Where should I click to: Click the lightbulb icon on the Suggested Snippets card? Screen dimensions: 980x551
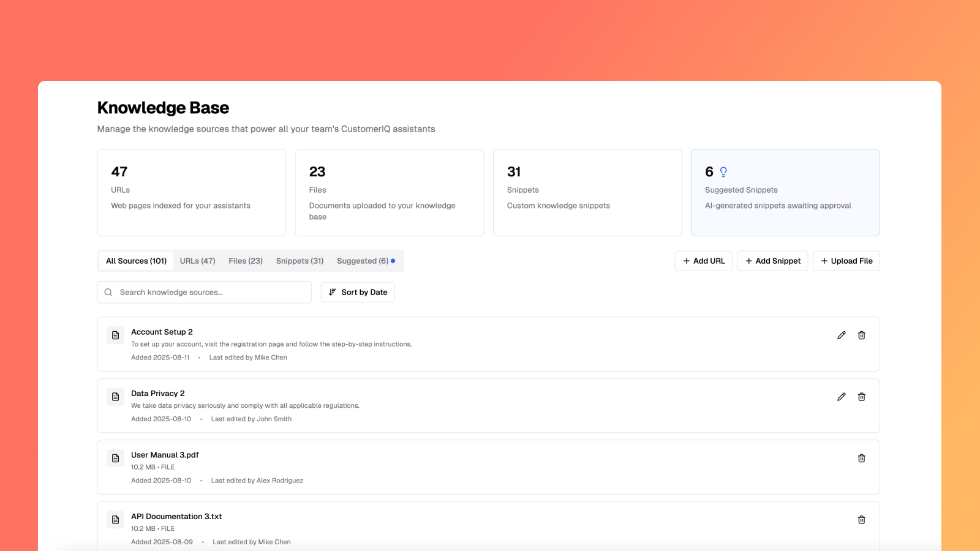(723, 172)
